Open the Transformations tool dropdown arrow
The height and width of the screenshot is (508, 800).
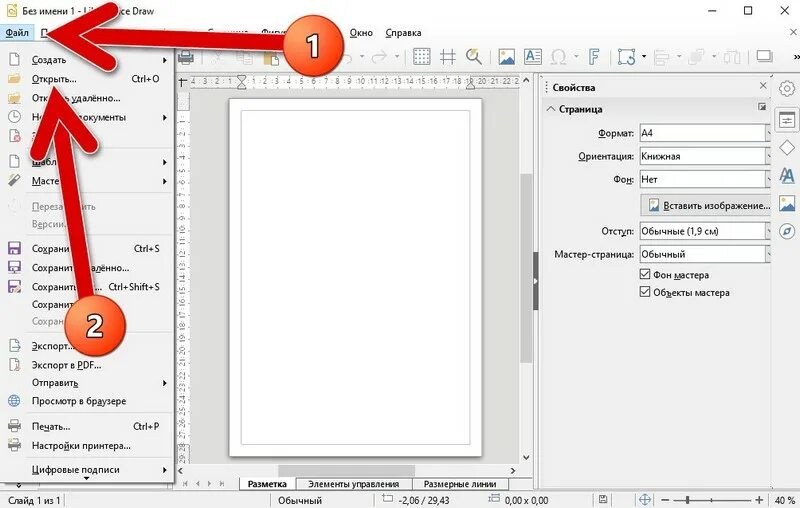click(x=644, y=57)
